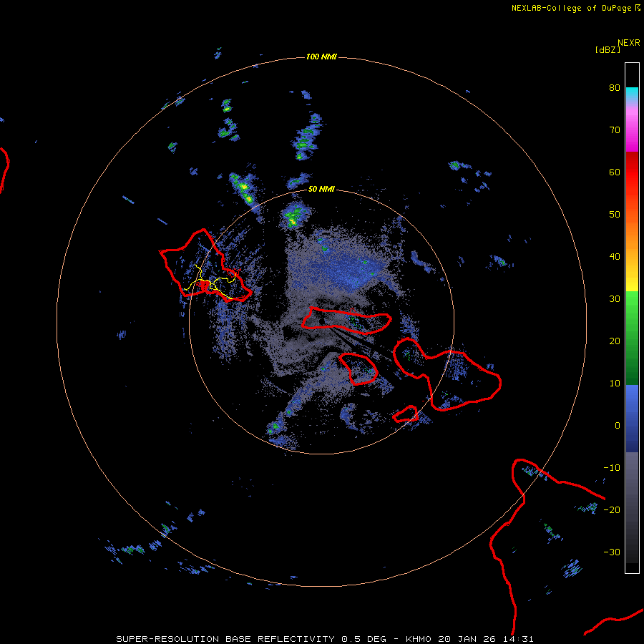This screenshot has height=644, width=644.
Task: Select the 70 value on the dBZ scale
Action: pos(615,130)
